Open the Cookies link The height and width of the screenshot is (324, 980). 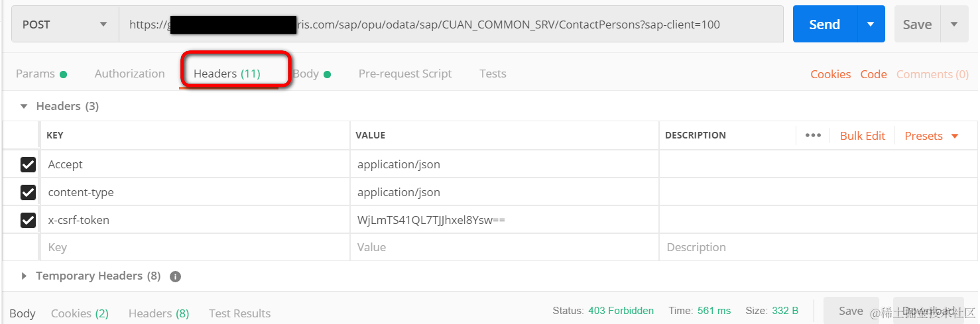pyautogui.click(x=830, y=74)
